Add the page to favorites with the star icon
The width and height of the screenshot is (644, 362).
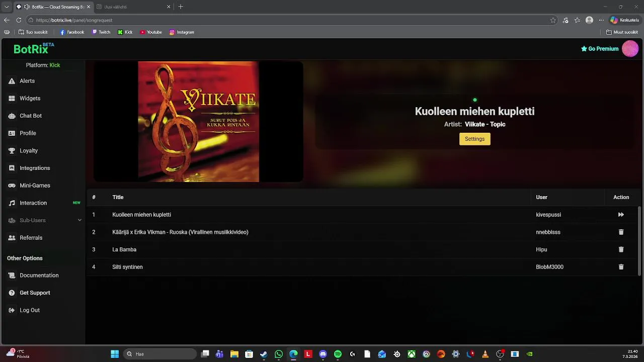(x=553, y=20)
